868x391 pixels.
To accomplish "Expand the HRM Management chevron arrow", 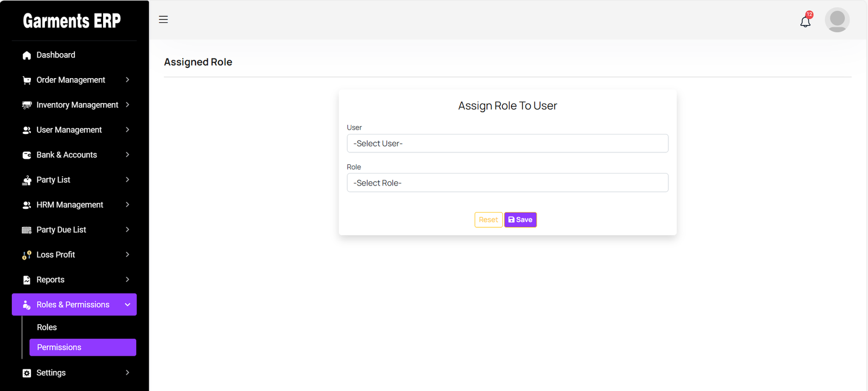I will pyautogui.click(x=127, y=204).
